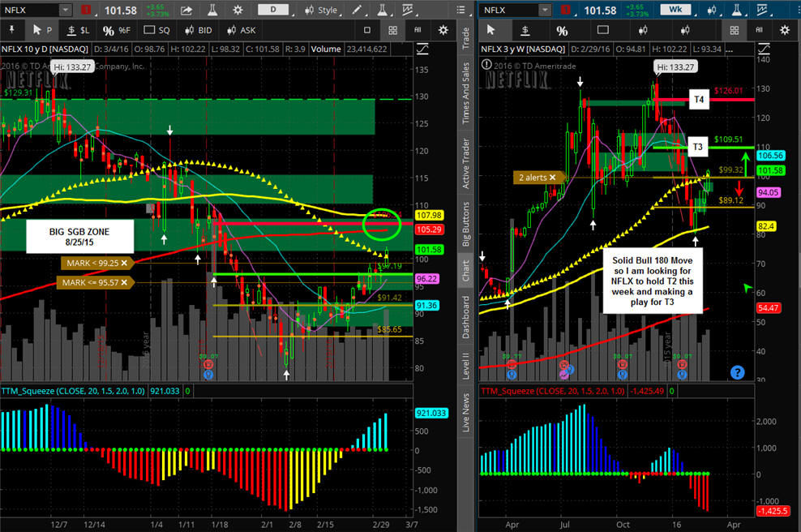Click the info circle icon beside 2016 TD Ameritrade
The height and width of the screenshot is (532, 801).
tap(486, 65)
